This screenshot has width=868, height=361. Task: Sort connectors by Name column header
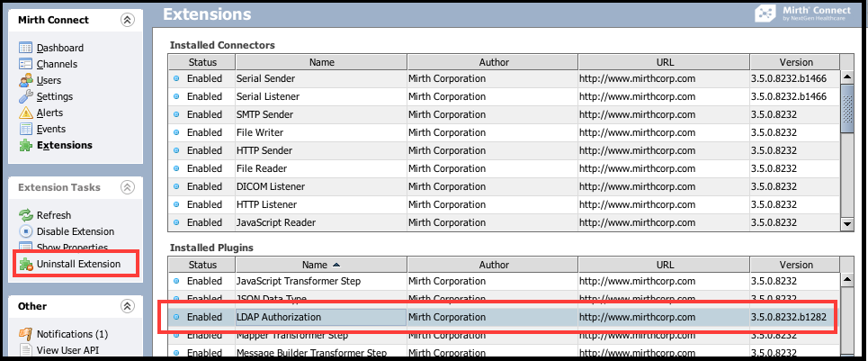pyautogui.click(x=322, y=62)
